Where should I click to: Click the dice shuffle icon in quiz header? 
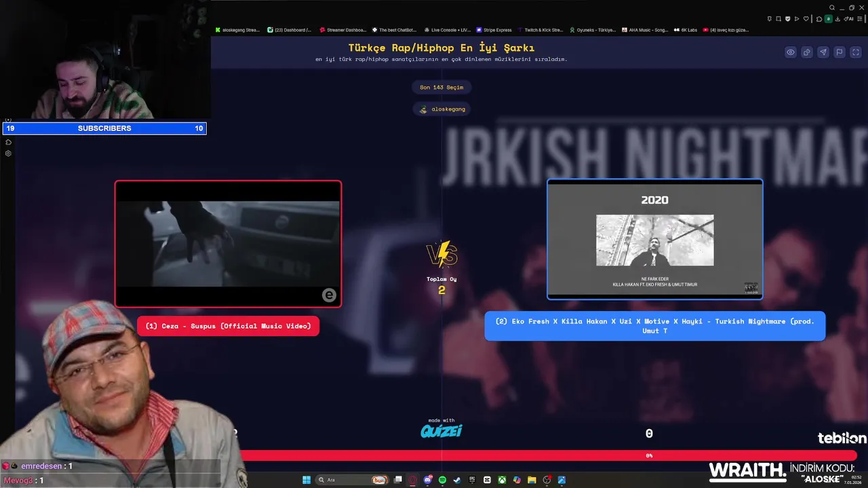(x=807, y=52)
